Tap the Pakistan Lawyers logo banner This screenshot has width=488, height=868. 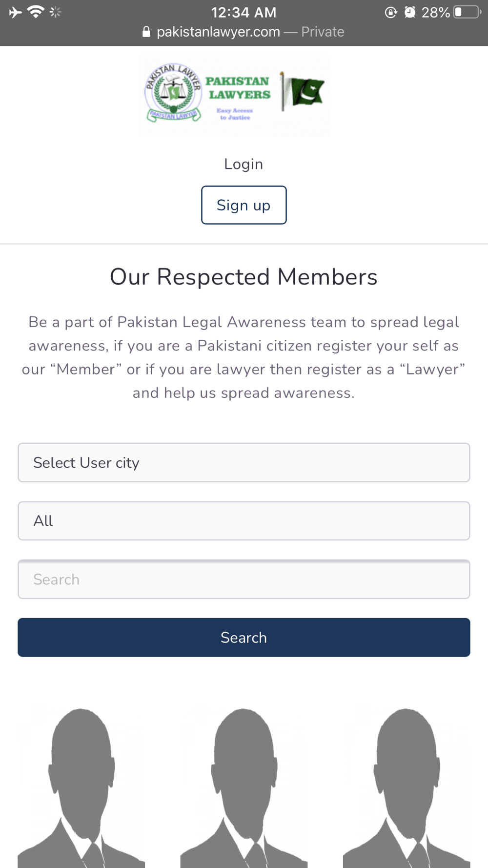(x=235, y=95)
